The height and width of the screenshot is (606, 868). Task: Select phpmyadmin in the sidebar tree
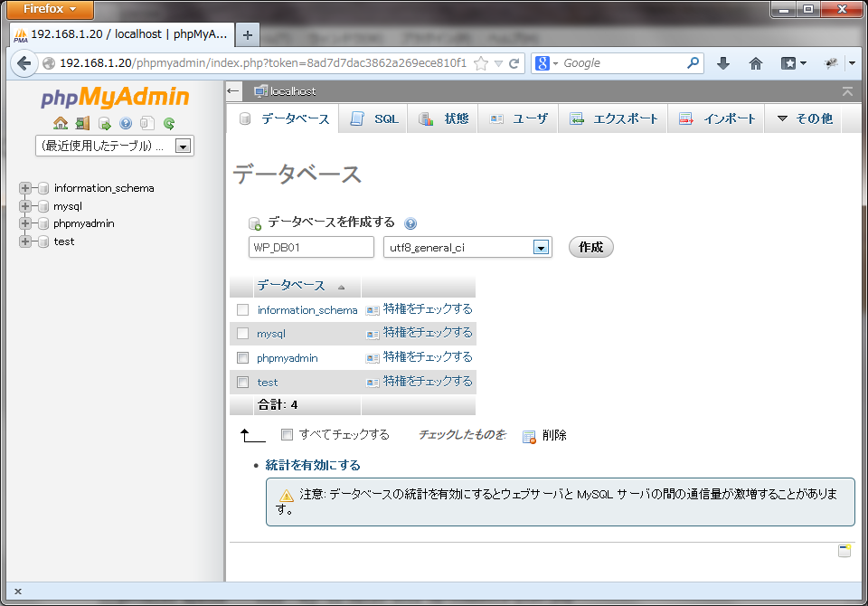[x=84, y=223]
